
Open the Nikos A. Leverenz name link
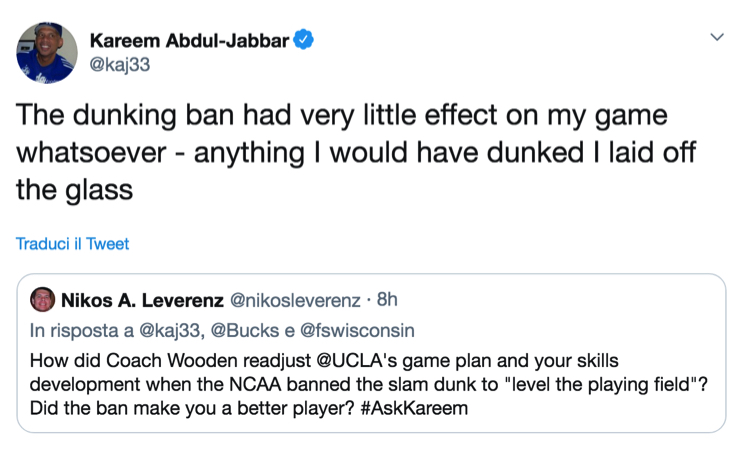click(143, 300)
